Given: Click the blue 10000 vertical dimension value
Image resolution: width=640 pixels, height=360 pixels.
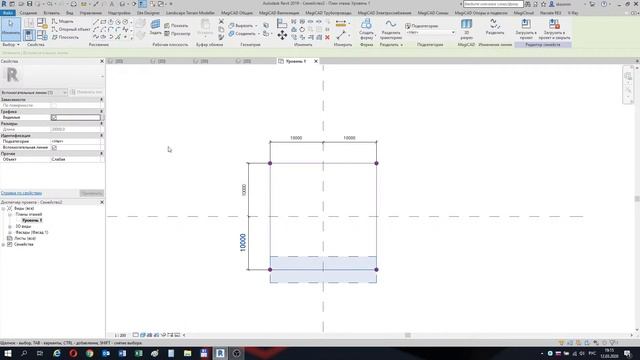Looking at the screenshot, I should click(x=243, y=242).
